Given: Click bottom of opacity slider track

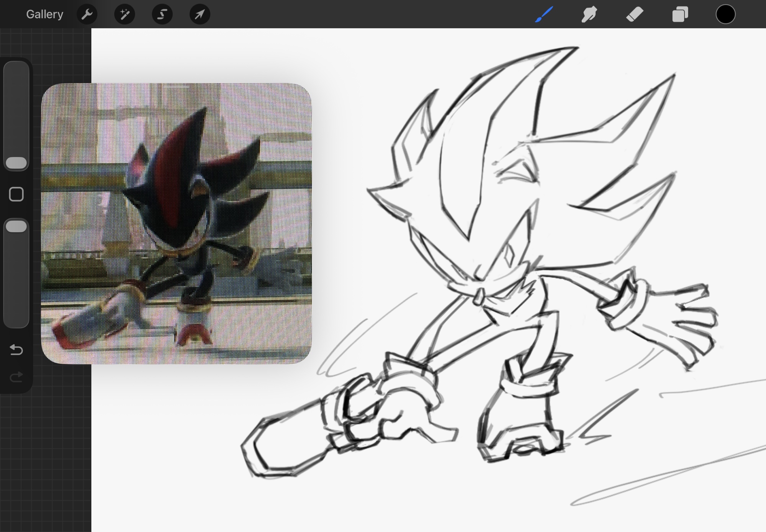Looking at the screenshot, I should 16,318.
